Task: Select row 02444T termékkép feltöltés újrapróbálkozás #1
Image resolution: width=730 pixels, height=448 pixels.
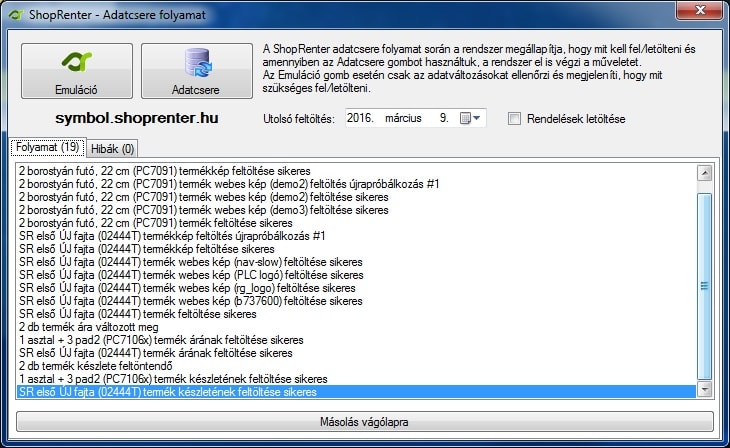Action: tap(356, 236)
